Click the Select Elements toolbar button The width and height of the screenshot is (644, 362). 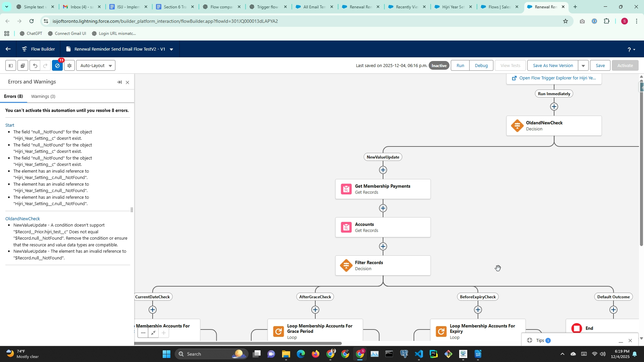coord(23,66)
